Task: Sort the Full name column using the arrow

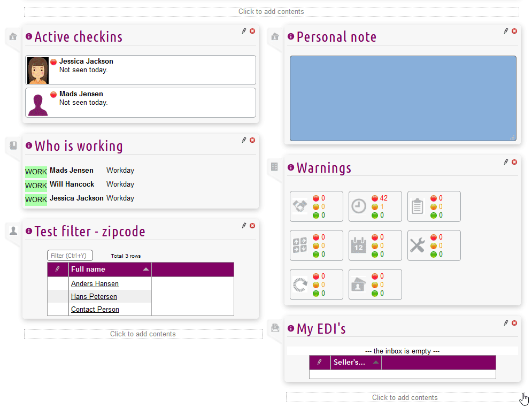Action: 146,270
